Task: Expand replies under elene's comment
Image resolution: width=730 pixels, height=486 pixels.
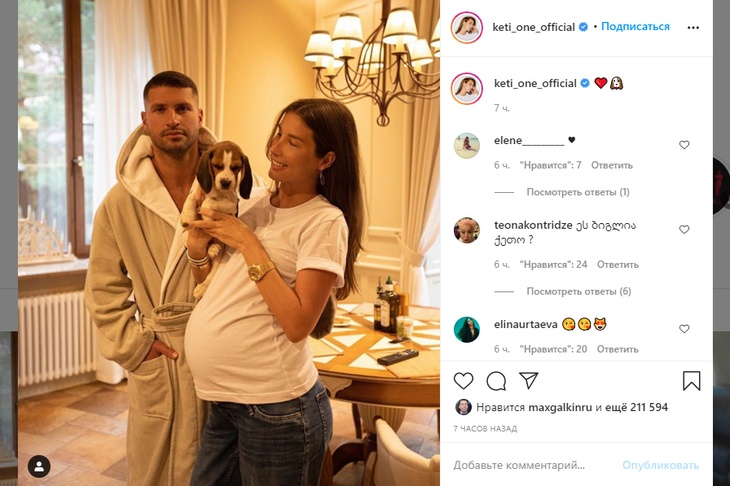Action: click(x=578, y=192)
